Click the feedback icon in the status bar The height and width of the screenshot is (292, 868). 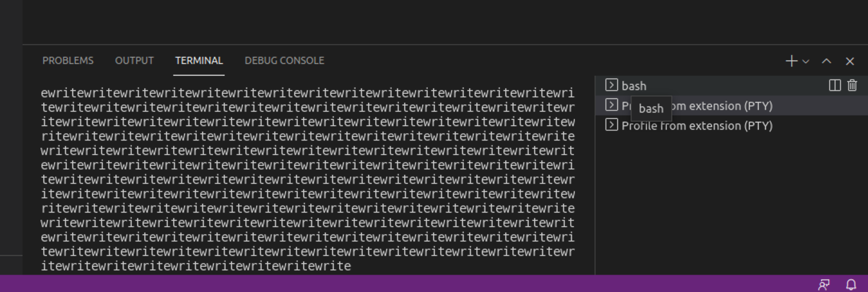[824, 284]
